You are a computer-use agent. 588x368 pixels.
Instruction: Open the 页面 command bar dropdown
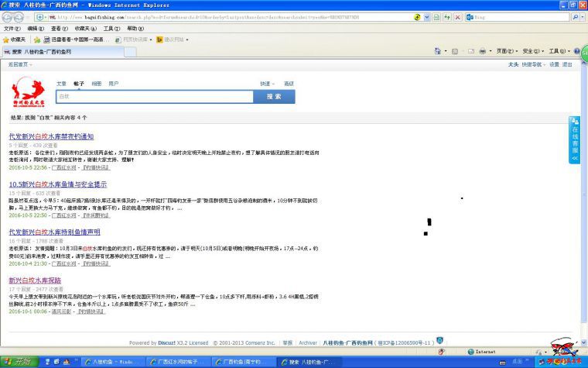(x=507, y=51)
